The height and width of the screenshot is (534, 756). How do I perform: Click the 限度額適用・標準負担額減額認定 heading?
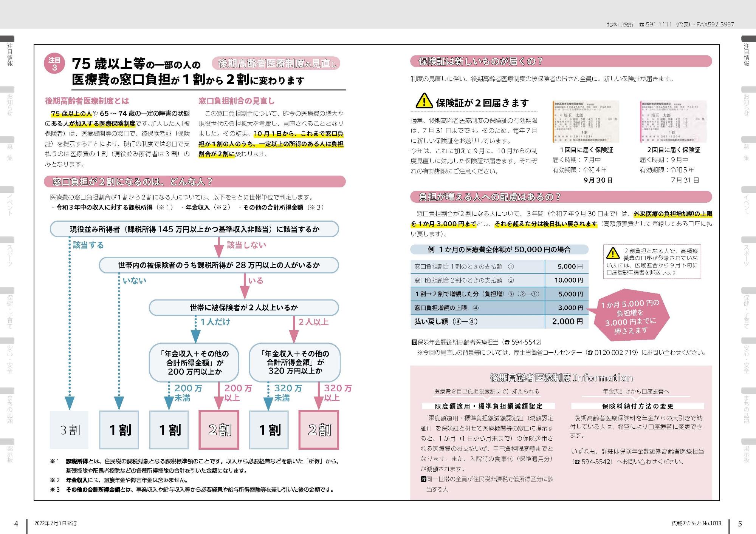(x=489, y=406)
